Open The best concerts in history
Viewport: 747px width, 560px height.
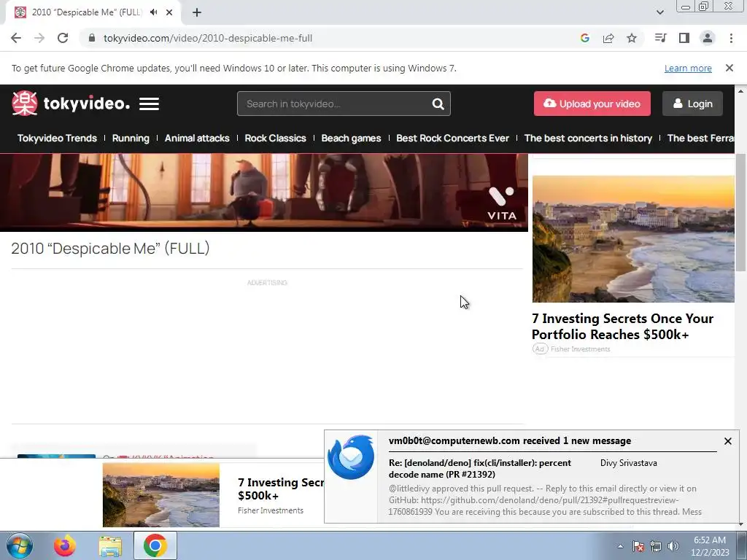pos(588,138)
